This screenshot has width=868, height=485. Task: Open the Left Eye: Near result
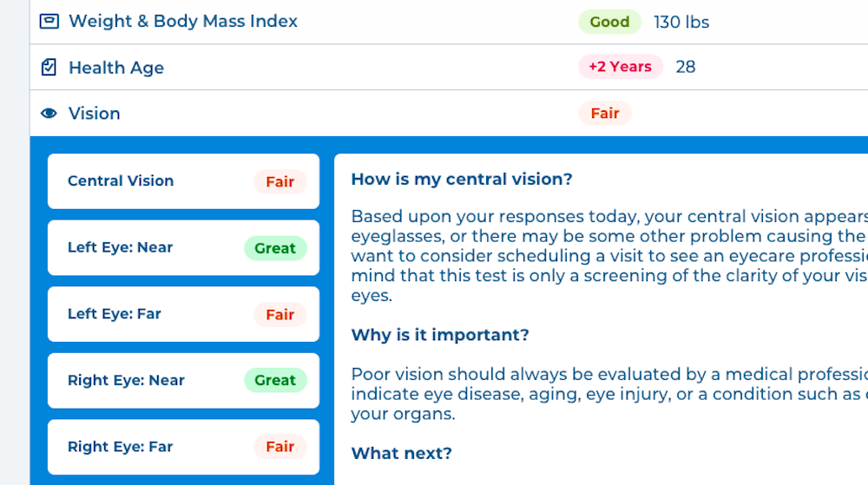point(183,248)
